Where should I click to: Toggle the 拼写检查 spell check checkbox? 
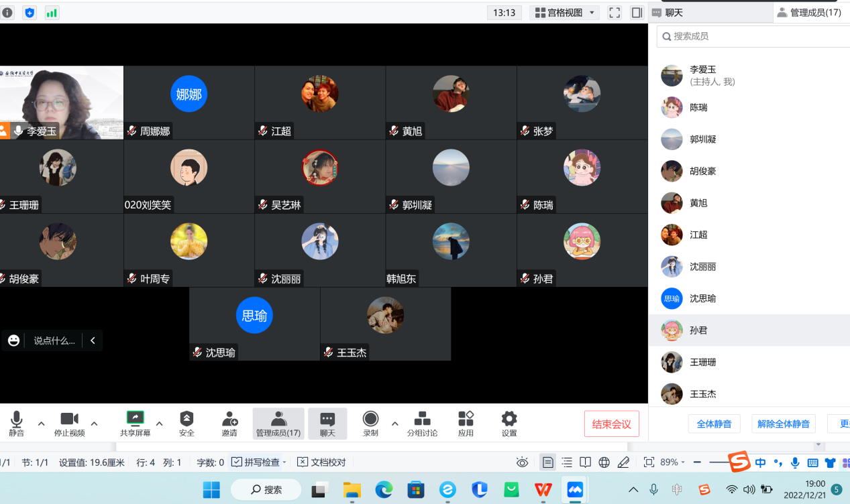tap(237, 462)
